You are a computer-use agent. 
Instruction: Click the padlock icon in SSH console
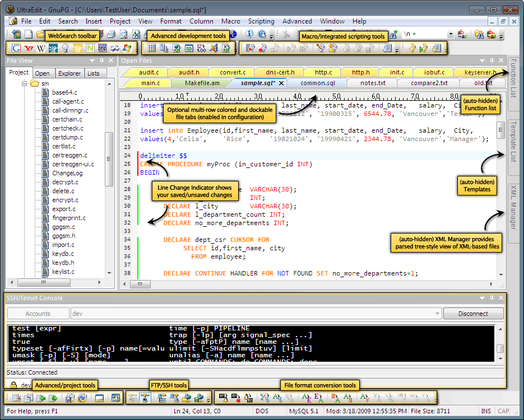13,385
